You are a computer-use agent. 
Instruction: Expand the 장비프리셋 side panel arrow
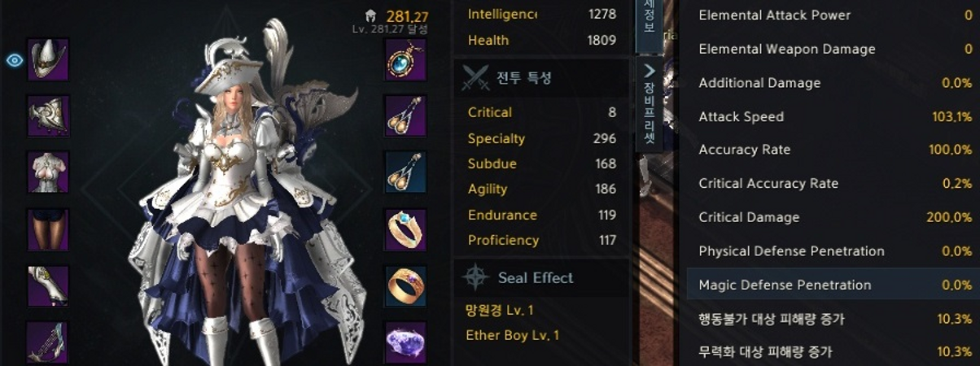coord(650,71)
